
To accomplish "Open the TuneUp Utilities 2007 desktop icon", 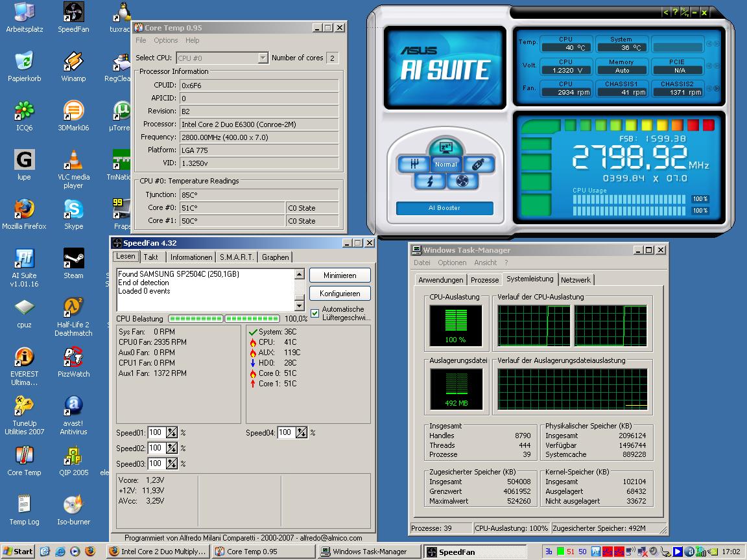I will [x=24, y=415].
